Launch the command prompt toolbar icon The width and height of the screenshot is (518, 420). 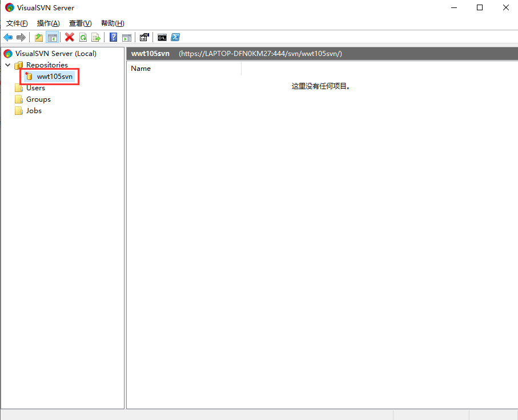[162, 38]
